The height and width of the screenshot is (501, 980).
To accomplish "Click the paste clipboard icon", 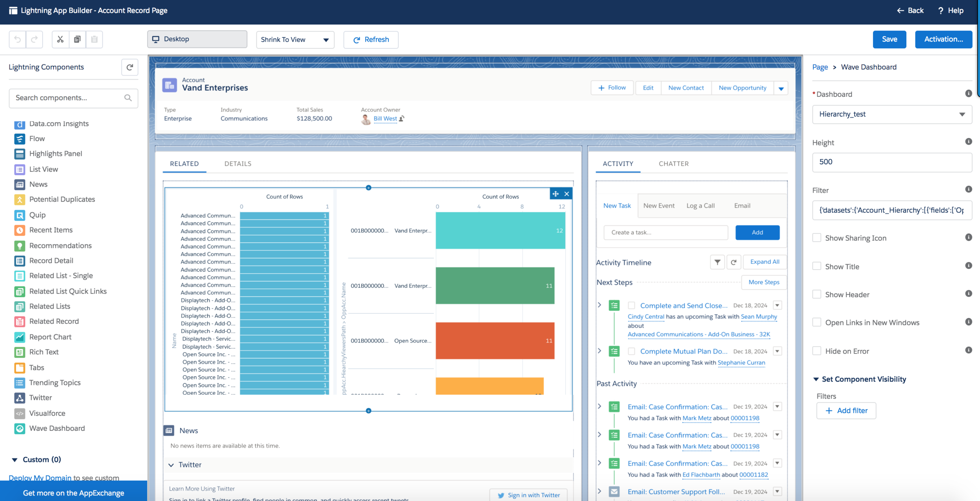I will click(x=94, y=39).
